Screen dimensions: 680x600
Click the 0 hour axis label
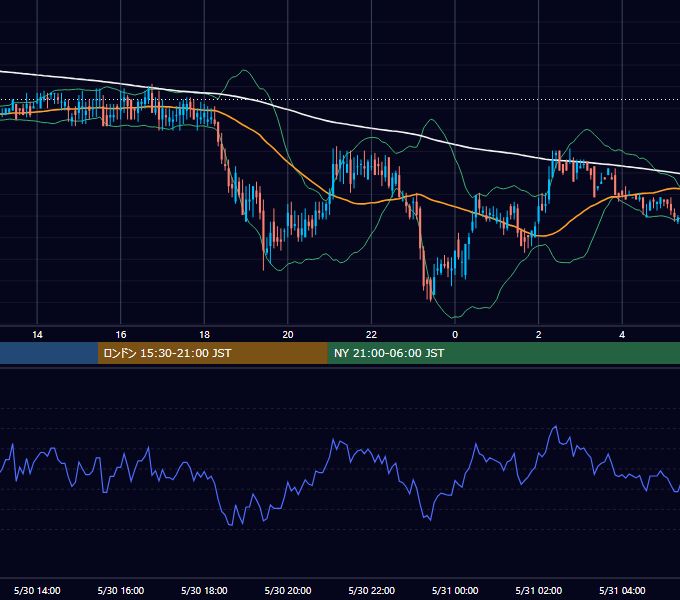tap(455, 335)
